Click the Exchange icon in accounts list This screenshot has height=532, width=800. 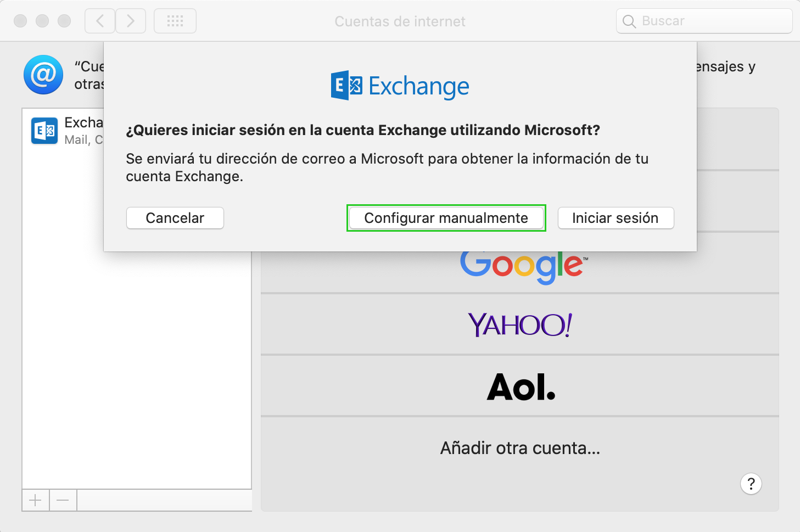point(44,131)
